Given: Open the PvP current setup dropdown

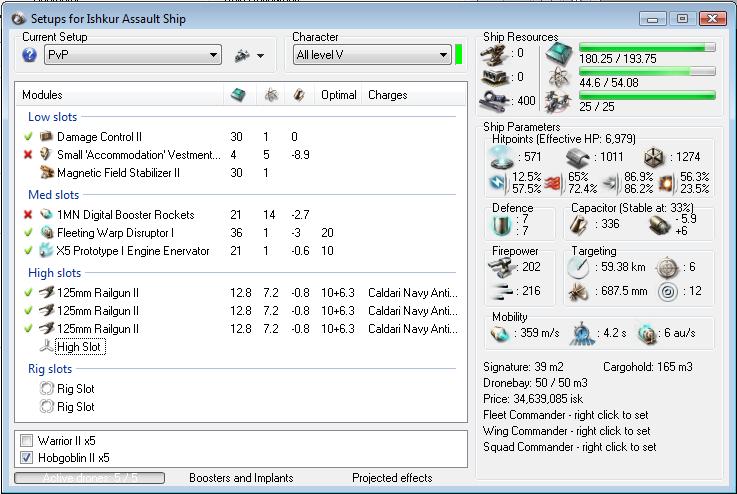Looking at the screenshot, I should pyautogui.click(x=133, y=55).
